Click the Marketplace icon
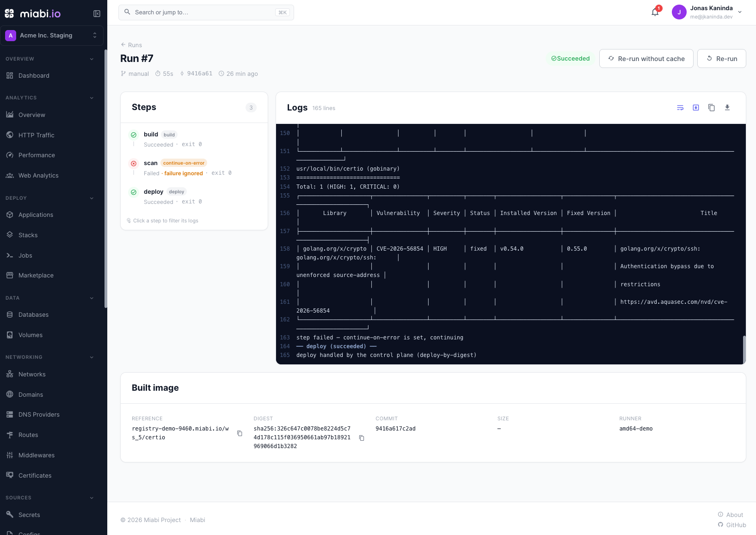 tap(10, 275)
